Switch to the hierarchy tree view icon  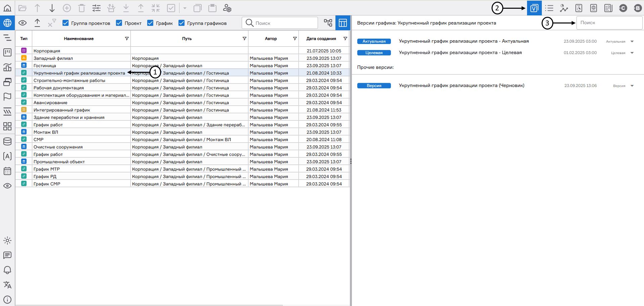tap(328, 23)
